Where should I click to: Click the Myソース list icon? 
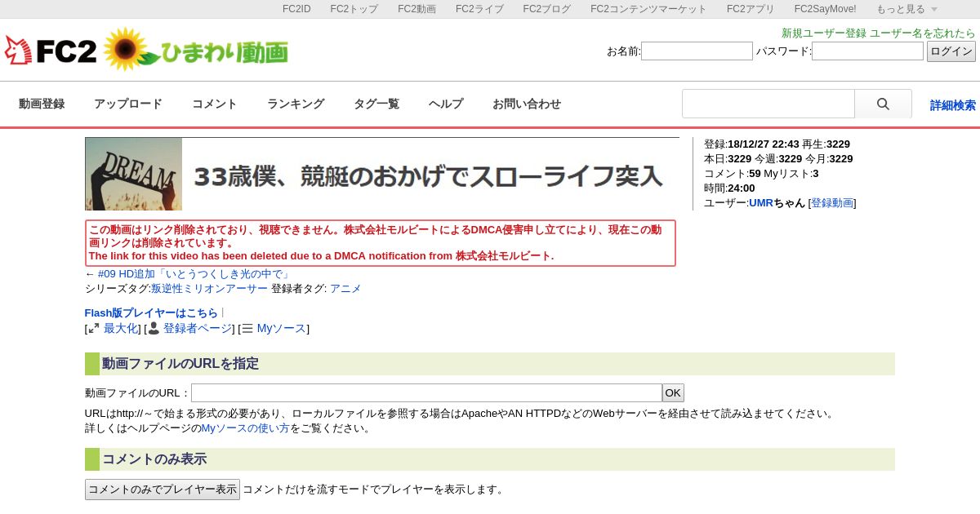click(x=247, y=329)
